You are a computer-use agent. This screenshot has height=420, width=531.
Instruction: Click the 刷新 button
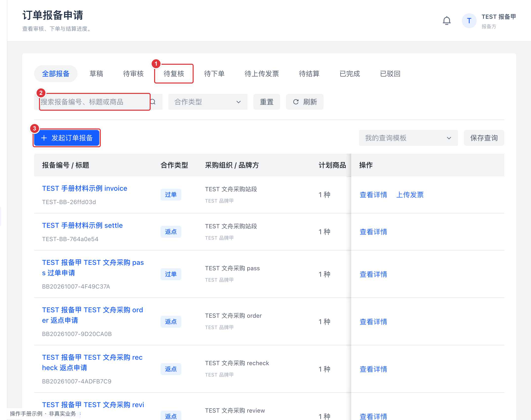point(305,102)
